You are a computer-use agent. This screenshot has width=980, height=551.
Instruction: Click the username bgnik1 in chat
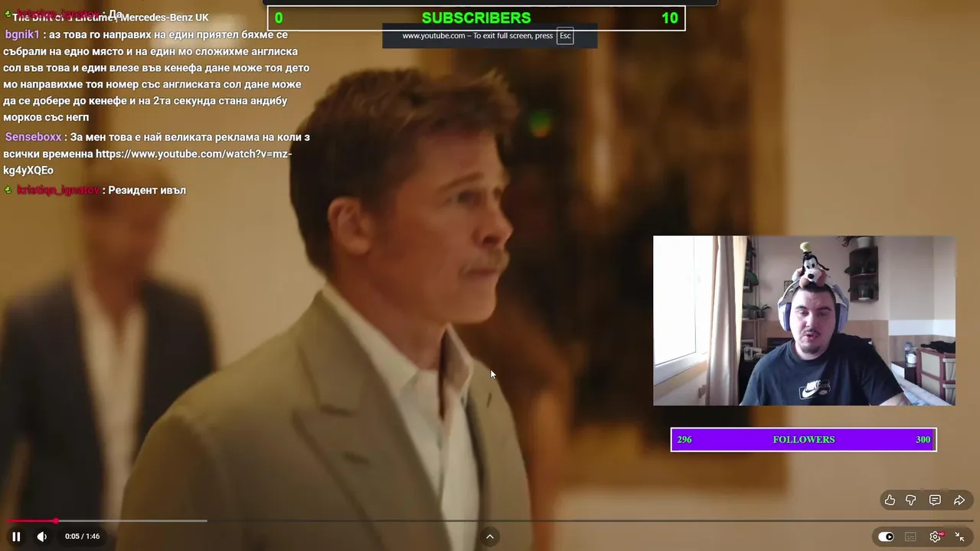[x=22, y=34]
